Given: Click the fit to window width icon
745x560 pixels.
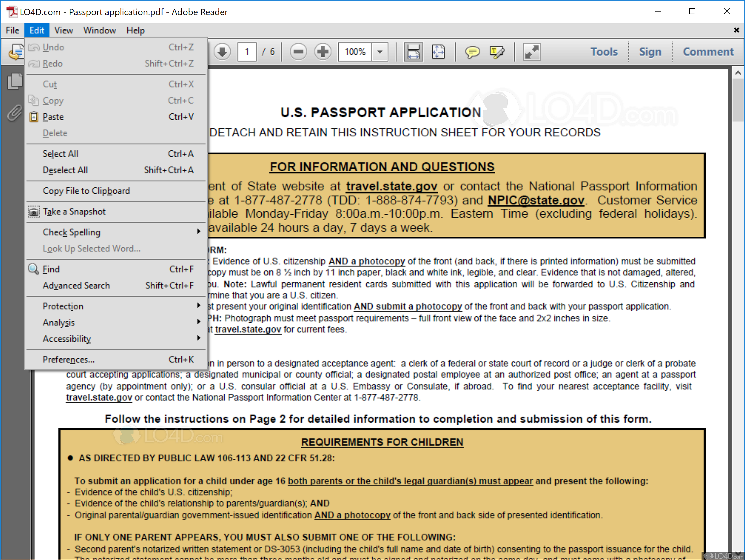Looking at the screenshot, I should coord(413,52).
